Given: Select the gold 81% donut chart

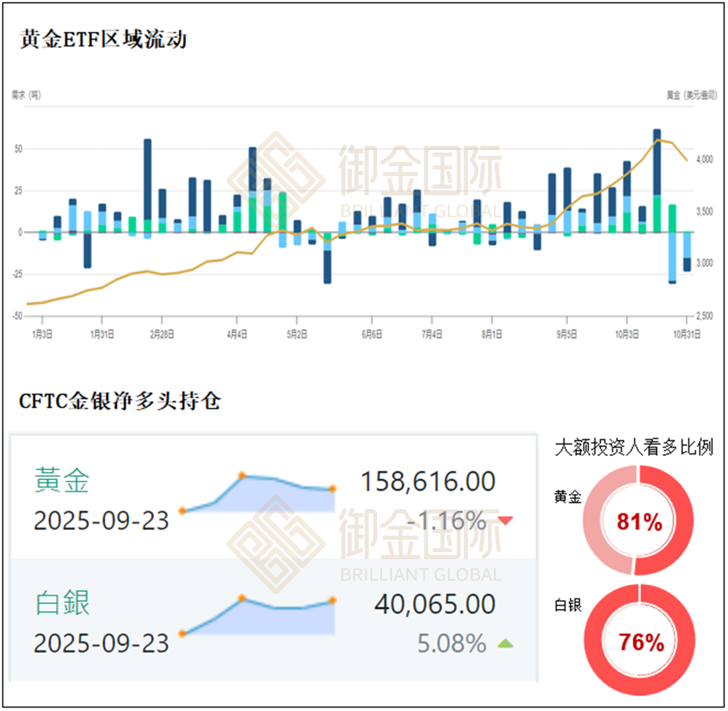Looking at the screenshot, I should coord(638,521).
